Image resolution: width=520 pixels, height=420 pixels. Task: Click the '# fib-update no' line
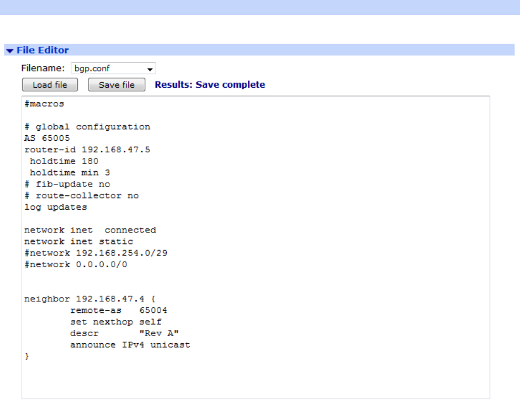click(x=67, y=184)
